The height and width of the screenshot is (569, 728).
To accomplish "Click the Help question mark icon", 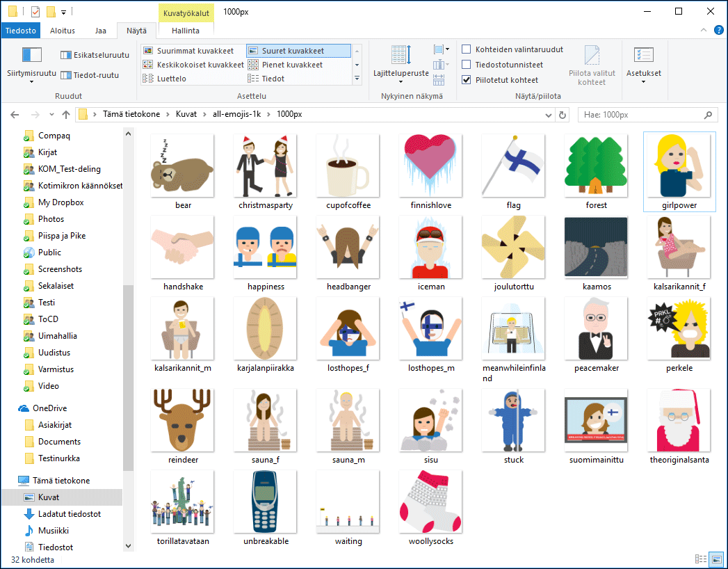I will 718,31.
